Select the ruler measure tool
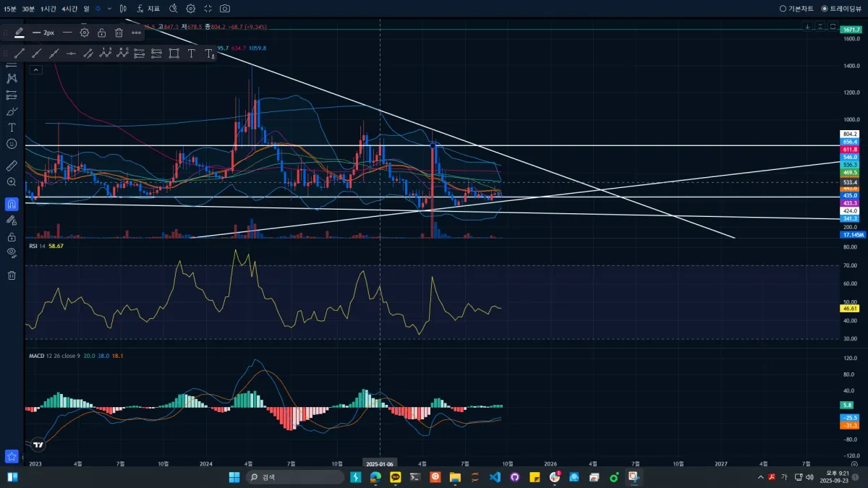 tap(12, 166)
